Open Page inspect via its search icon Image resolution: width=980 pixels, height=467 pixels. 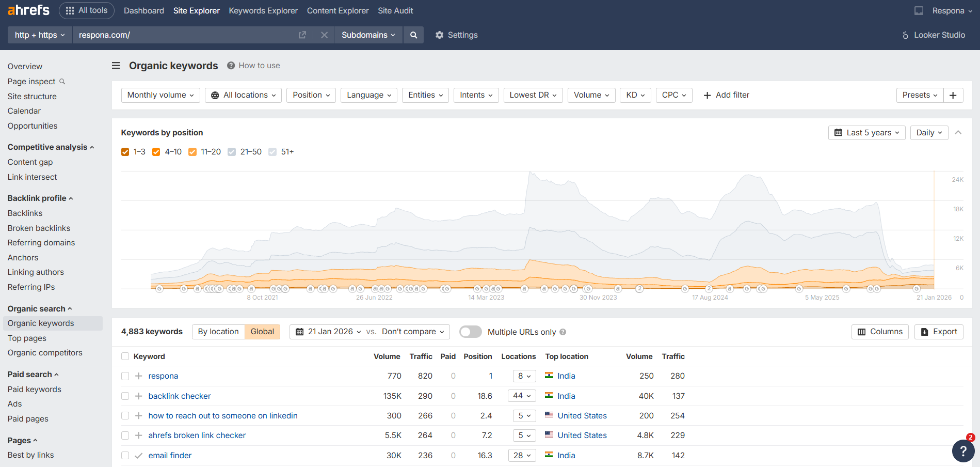[x=62, y=81]
